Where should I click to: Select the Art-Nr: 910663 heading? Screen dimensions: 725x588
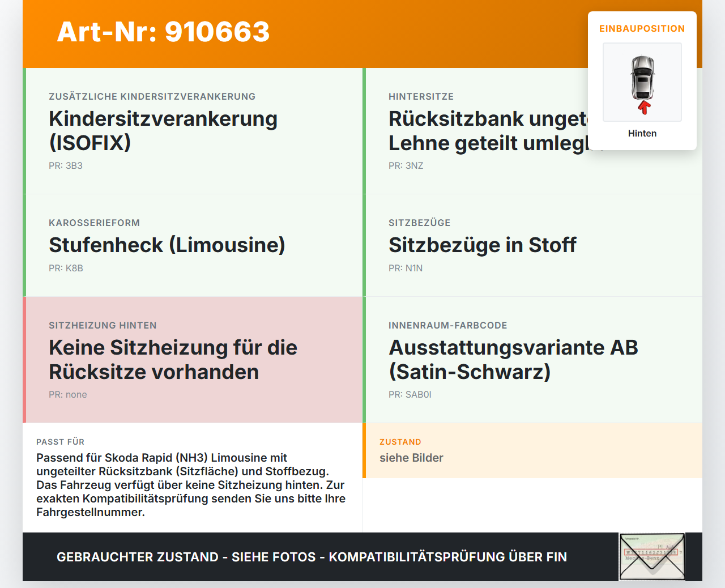pyautogui.click(x=163, y=32)
